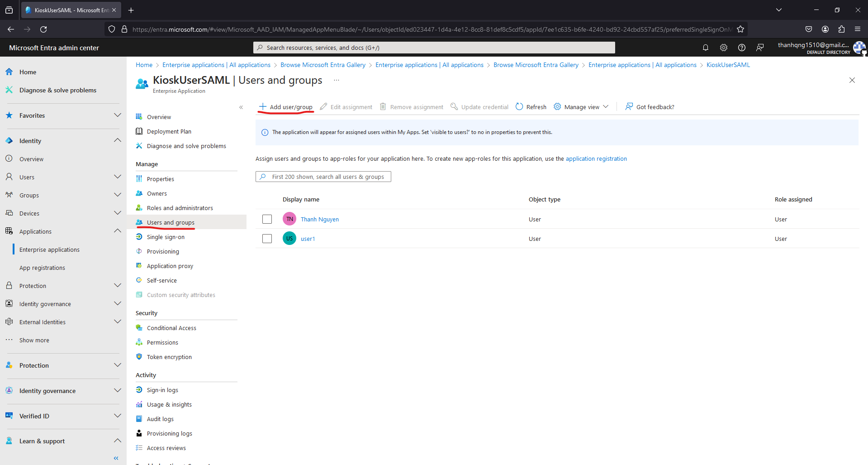Image resolution: width=868 pixels, height=465 pixels.
Task: Click the account avatar at top right
Action: coord(859,48)
